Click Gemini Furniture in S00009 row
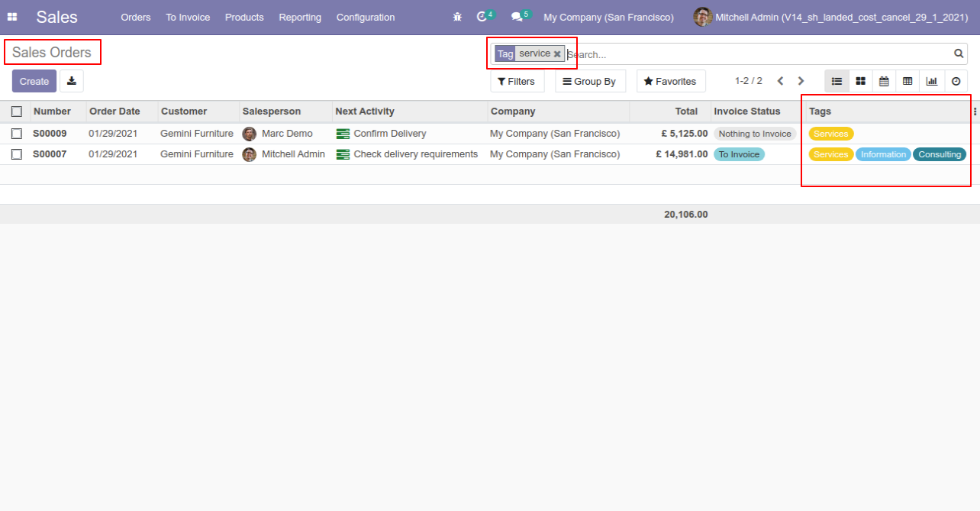The height and width of the screenshot is (511, 980). pyautogui.click(x=197, y=134)
